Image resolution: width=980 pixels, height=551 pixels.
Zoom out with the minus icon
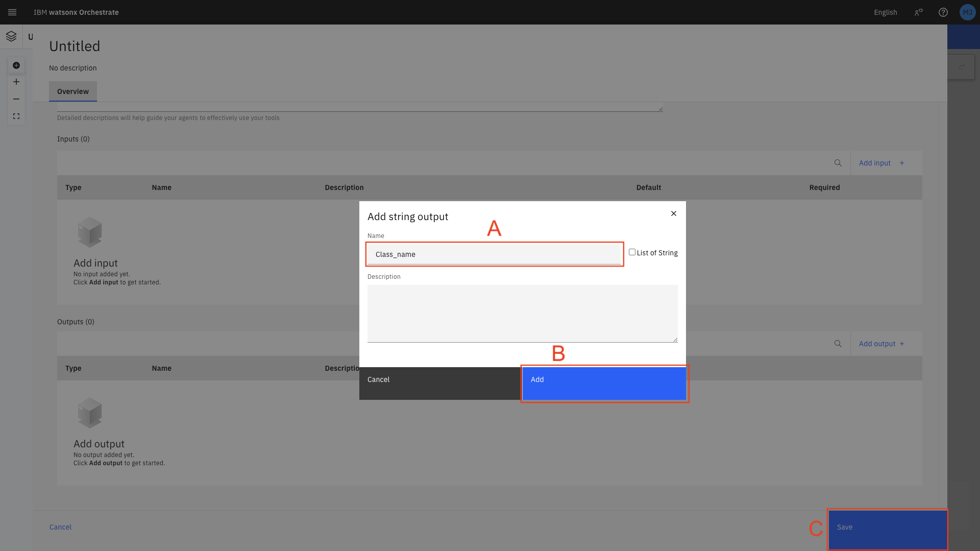16,99
